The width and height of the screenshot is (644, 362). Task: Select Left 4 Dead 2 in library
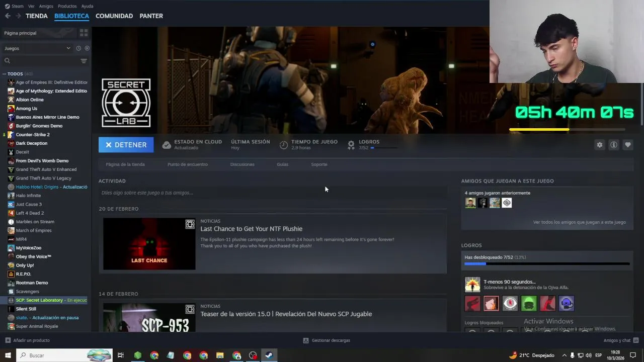point(30,213)
